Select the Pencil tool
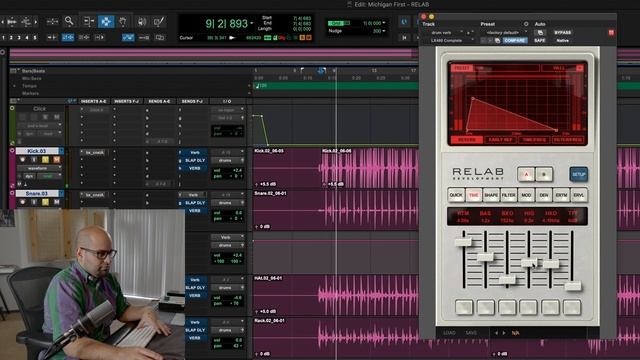The height and width of the screenshot is (360, 640). 159,21
